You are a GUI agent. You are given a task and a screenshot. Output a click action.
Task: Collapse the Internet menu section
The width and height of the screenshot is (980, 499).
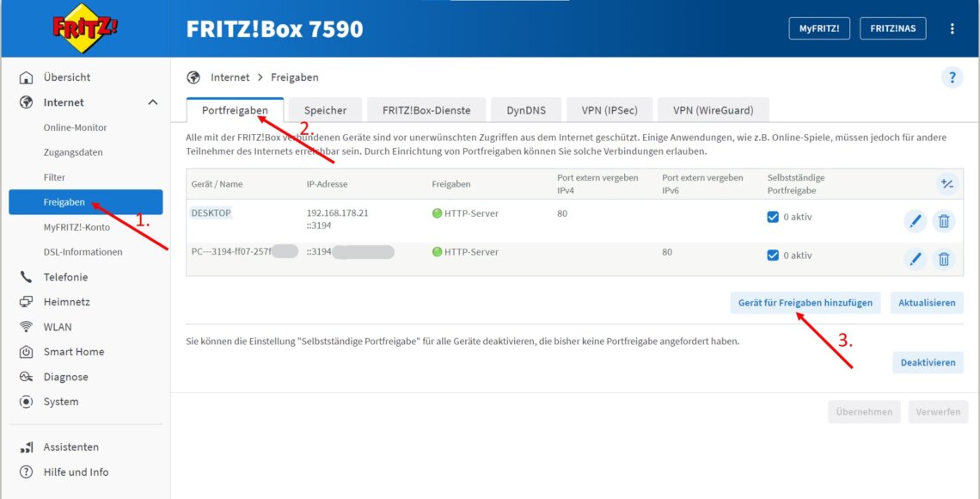click(153, 102)
